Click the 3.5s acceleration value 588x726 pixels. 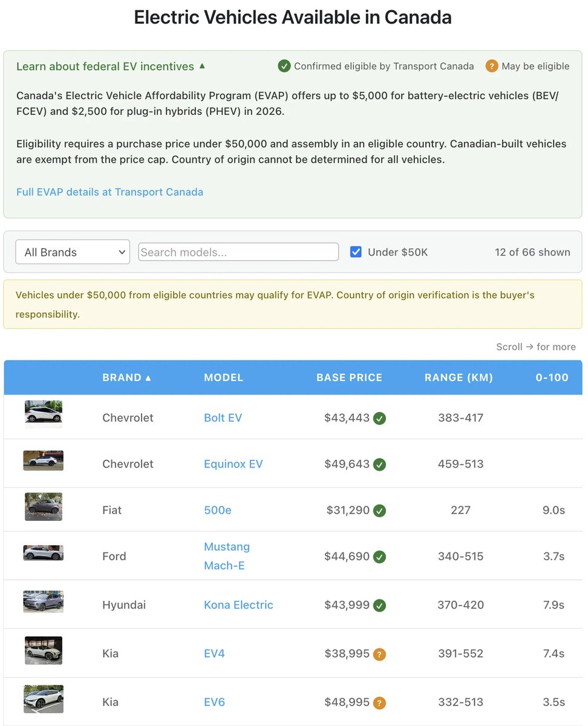pyautogui.click(x=554, y=702)
